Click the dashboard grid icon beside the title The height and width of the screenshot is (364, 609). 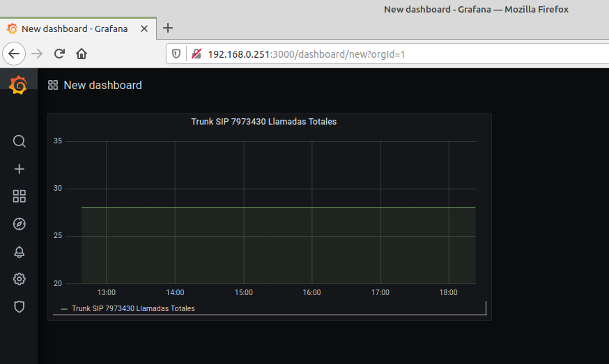click(53, 85)
